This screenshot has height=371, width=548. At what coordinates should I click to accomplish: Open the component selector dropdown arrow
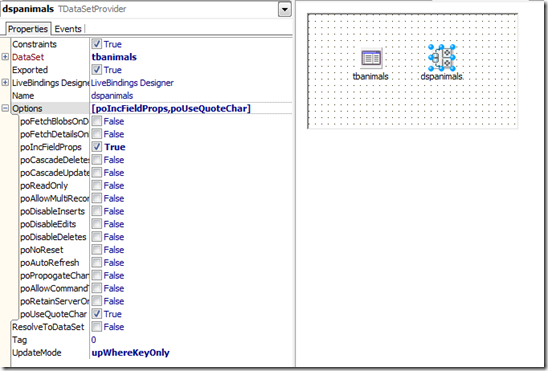[x=285, y=9]
